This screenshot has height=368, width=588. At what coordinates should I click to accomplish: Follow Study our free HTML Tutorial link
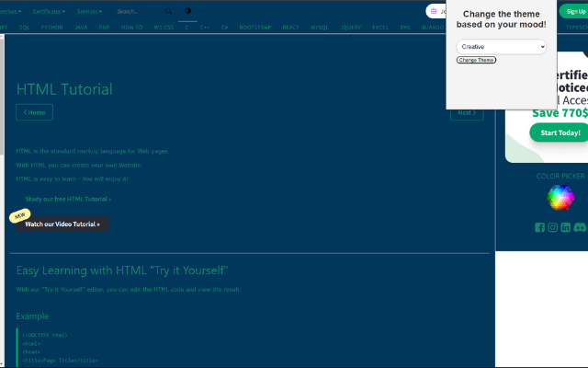coord(68,199)
